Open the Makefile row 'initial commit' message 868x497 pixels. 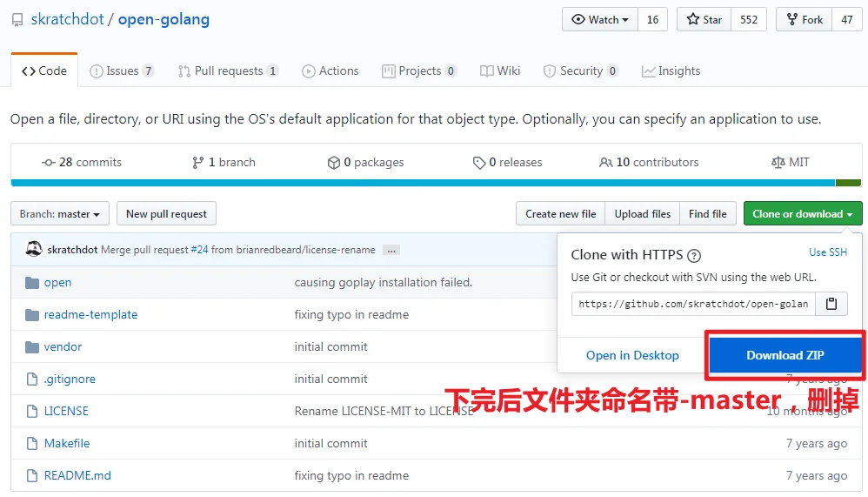pos(331,443)
